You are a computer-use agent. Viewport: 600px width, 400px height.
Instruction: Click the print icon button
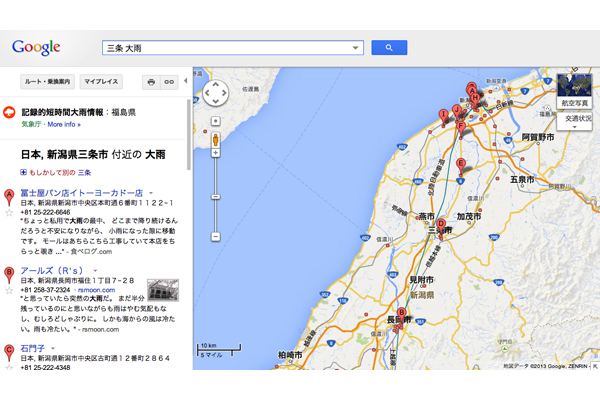coord(151,81)
